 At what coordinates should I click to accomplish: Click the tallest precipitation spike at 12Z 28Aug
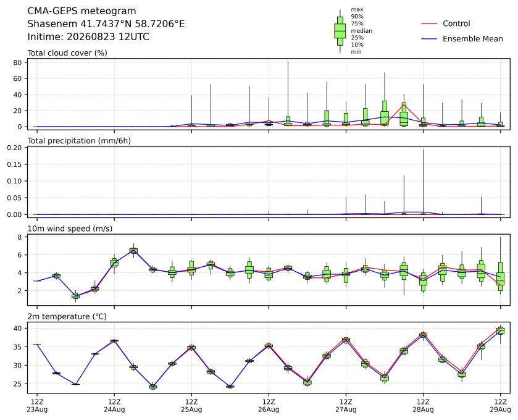coord(423,182)
